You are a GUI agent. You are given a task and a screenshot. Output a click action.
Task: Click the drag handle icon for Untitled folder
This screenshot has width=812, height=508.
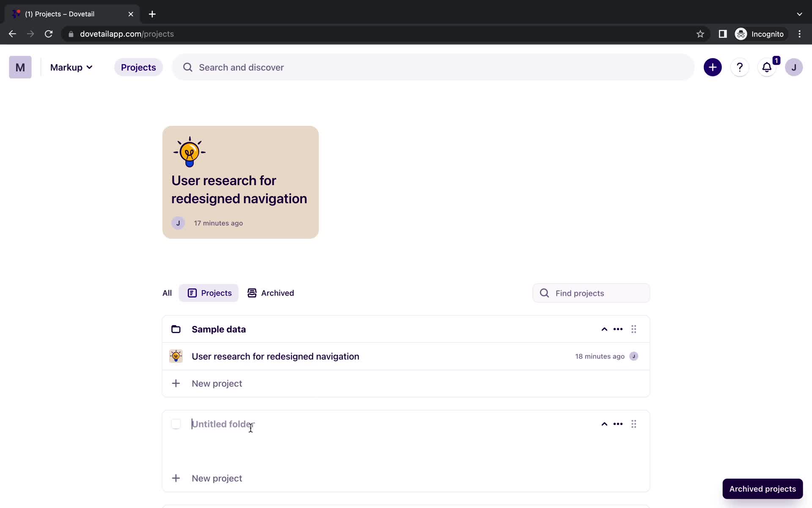[x=633, y=424]
